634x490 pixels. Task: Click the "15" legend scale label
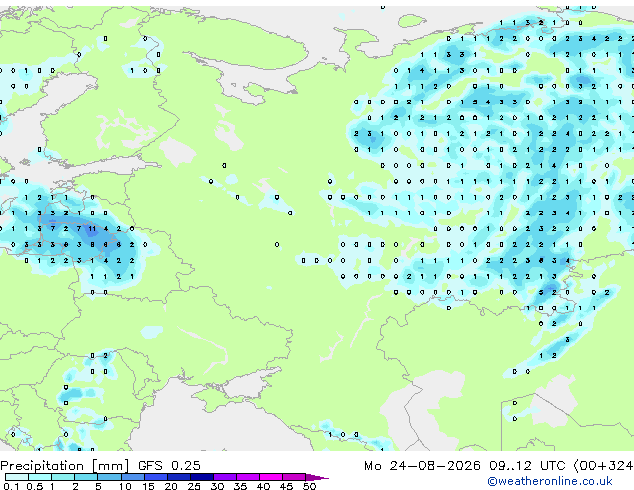pos(148,486)
